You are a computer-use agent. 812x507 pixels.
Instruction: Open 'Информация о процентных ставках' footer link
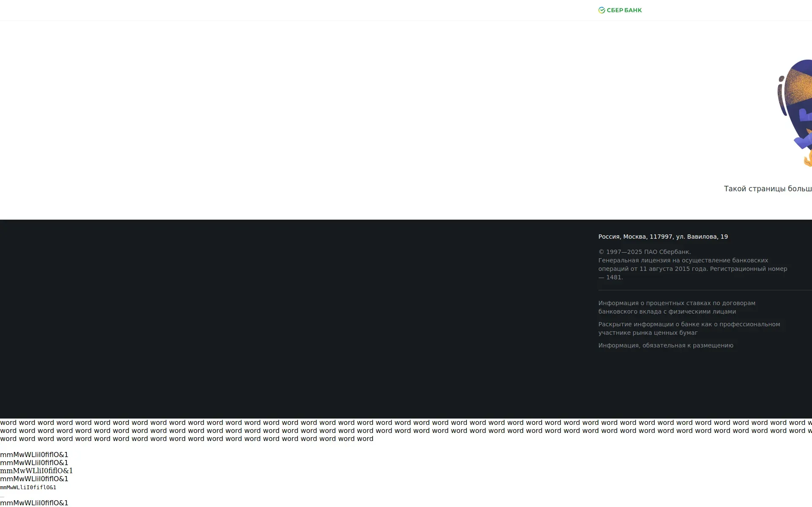coord(676,307)
